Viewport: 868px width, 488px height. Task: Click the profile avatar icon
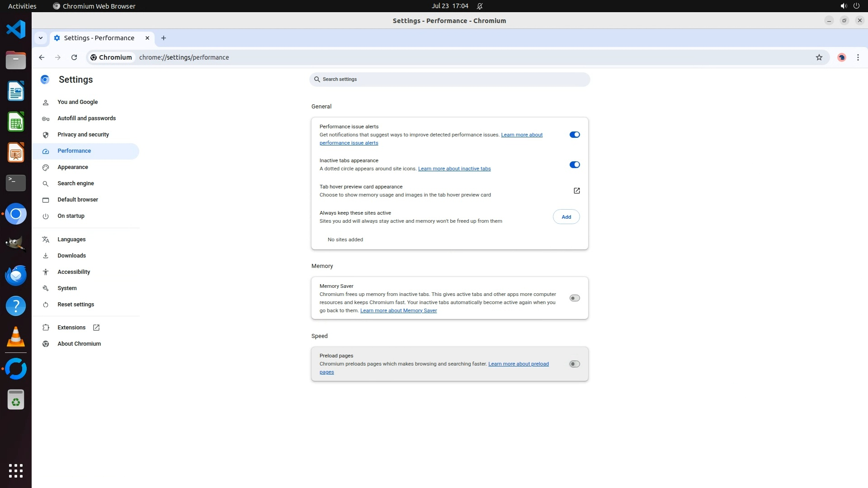pos(841,57)
